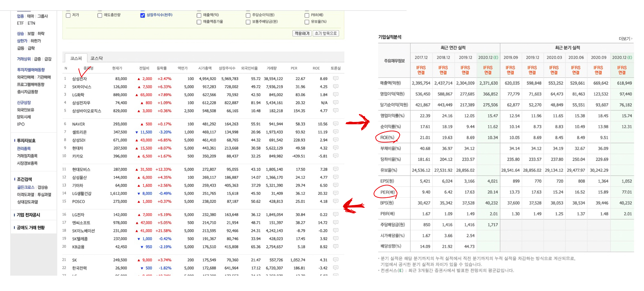Open the IPO sidebar link
Viewport: 644px width, 291px height.
pyautogui.click(x=21, y=124)
